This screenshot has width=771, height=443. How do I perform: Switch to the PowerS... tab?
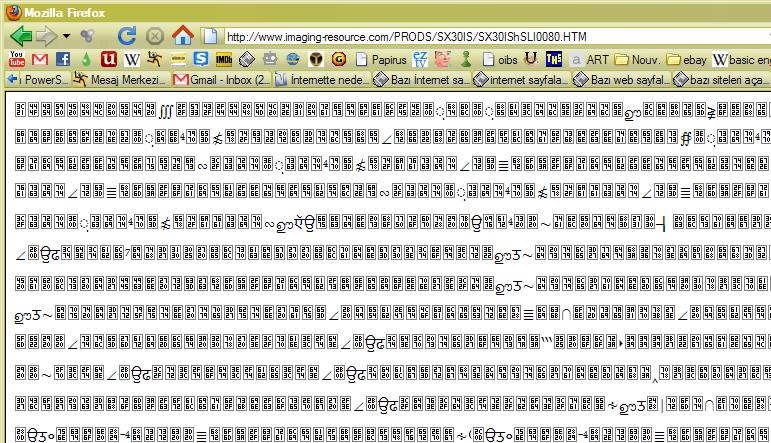pos(37,80)
